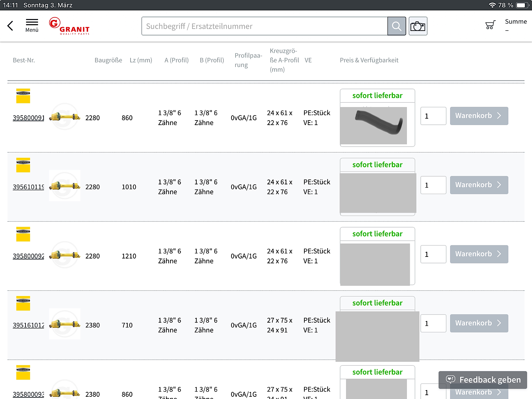Open the hamburger Menü
This screenshot has width=532, height=399.
click(x=32, y=25)
